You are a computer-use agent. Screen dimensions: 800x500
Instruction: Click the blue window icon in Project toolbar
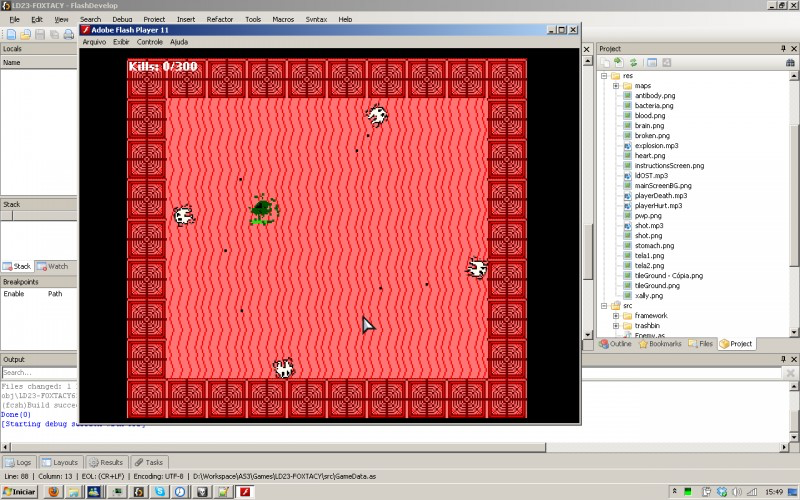click(652, 63)
